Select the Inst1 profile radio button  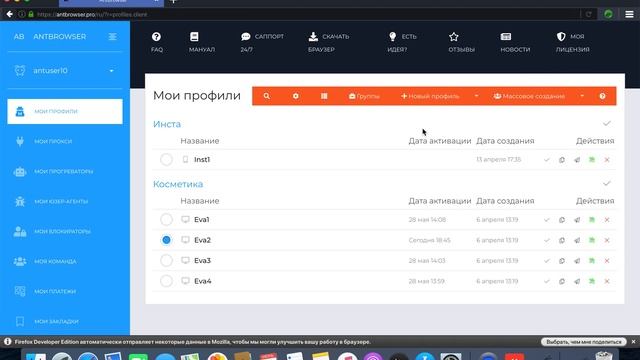point(166,160)
